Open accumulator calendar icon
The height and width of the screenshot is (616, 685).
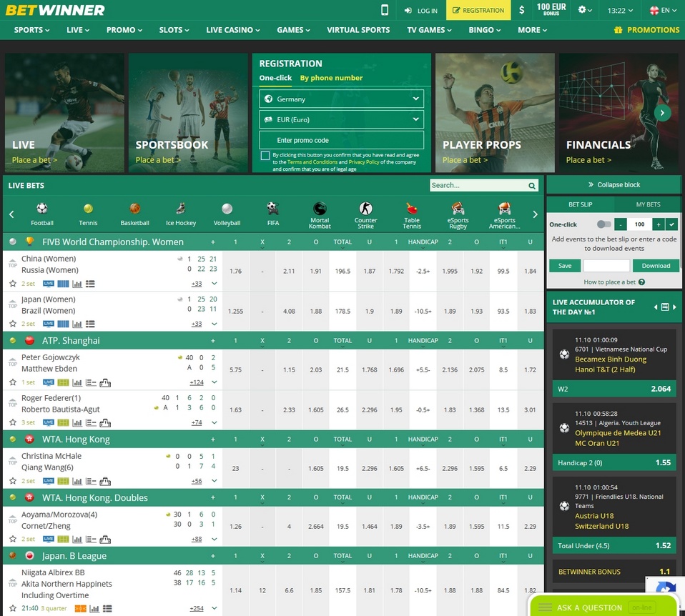click(665, 307)
